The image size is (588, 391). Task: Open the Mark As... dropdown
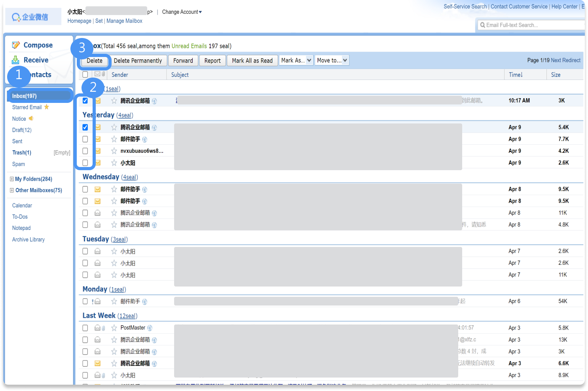296,60
